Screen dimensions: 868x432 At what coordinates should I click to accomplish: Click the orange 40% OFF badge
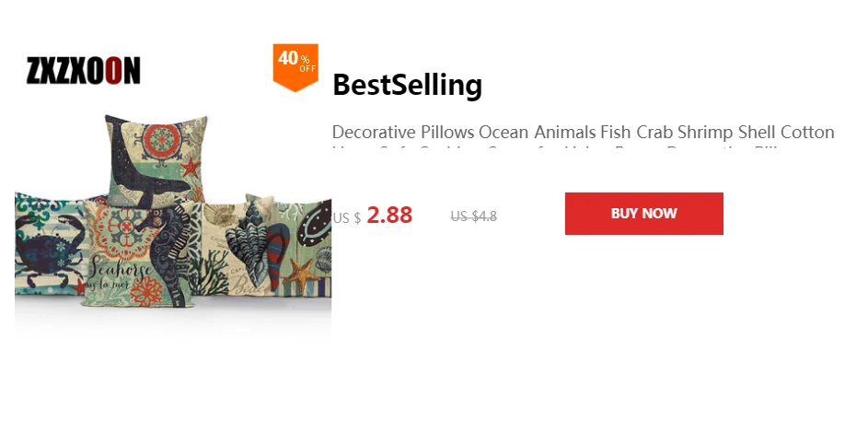point(295,67)
